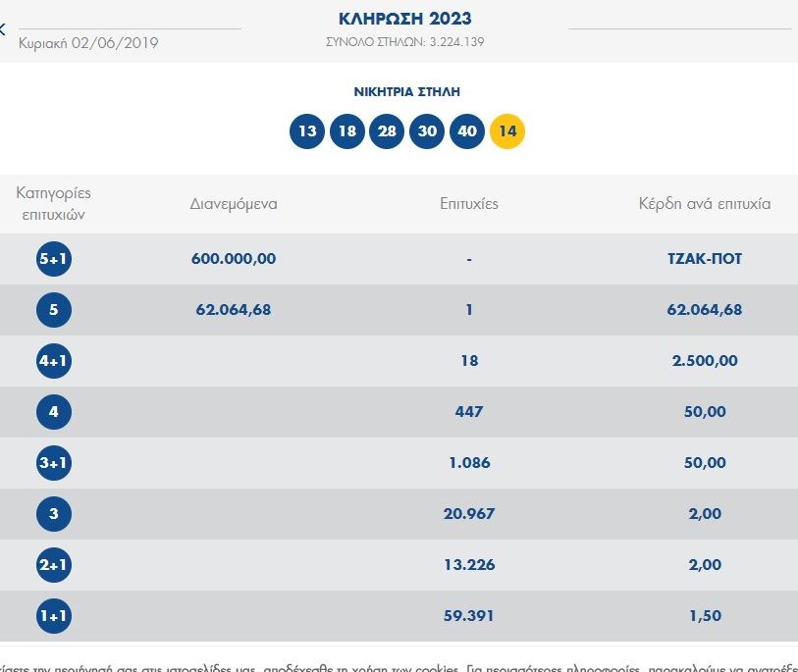Click the yellow Joker ball 14
Screen dimensions: 798x672
[507, 131]
